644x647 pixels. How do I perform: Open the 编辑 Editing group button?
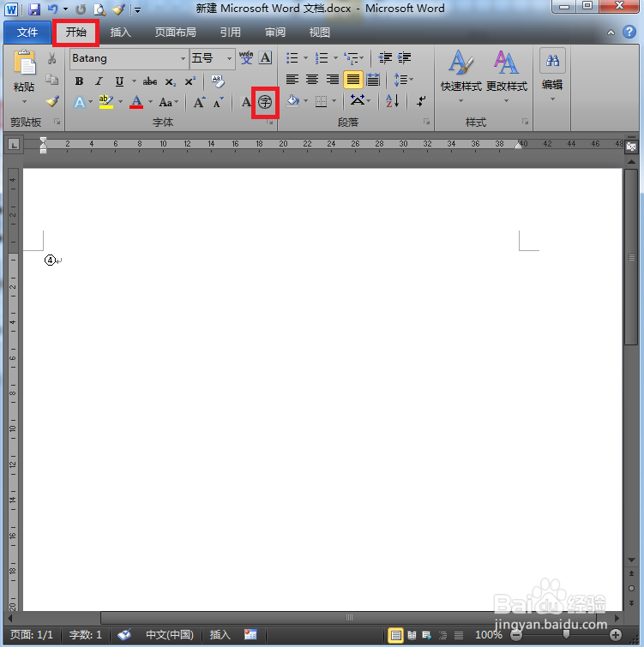tap(552, 75)
